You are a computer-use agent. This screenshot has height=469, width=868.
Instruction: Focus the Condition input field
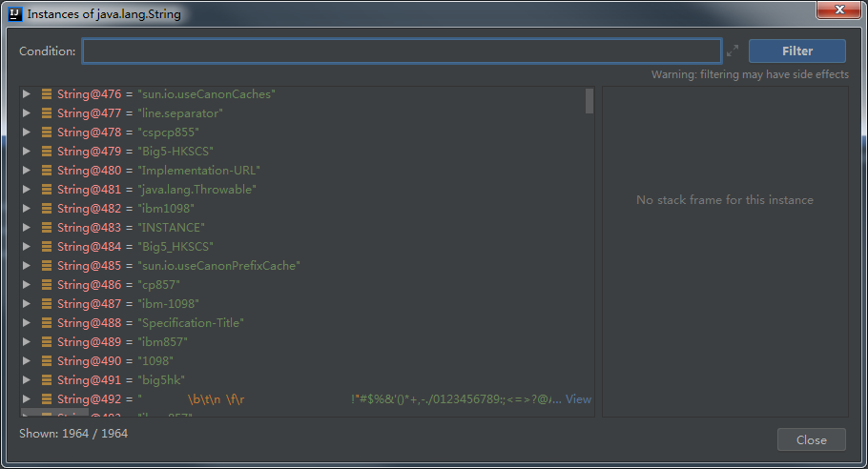click(x=402, y=51)
